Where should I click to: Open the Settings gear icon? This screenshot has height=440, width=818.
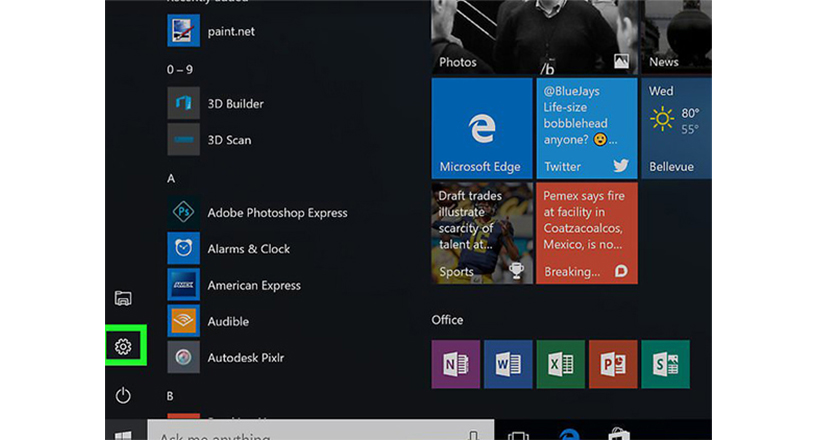(x=123, y=346)
